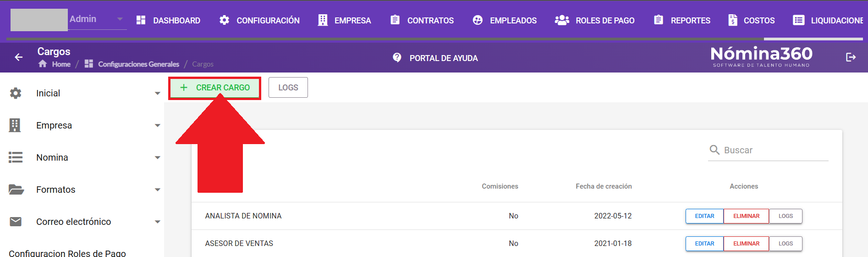This screenshot has width=868, height=257.
Task: Click the Contratos clipboard icon
Action: (x=395, y=20)
